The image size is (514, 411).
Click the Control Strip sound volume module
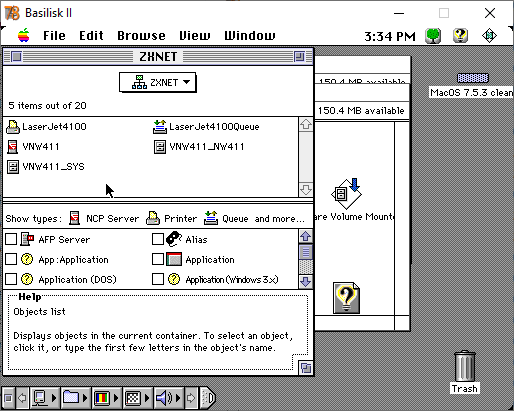165,398
